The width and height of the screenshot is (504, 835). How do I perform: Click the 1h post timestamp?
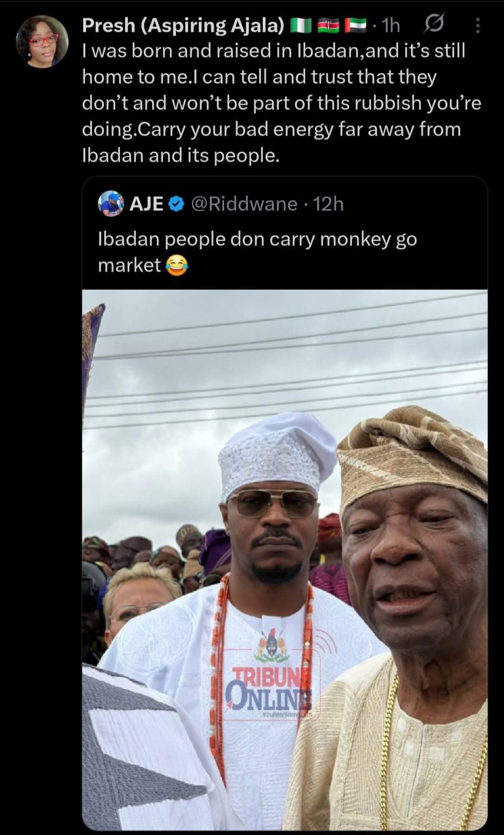pos(390,26)
